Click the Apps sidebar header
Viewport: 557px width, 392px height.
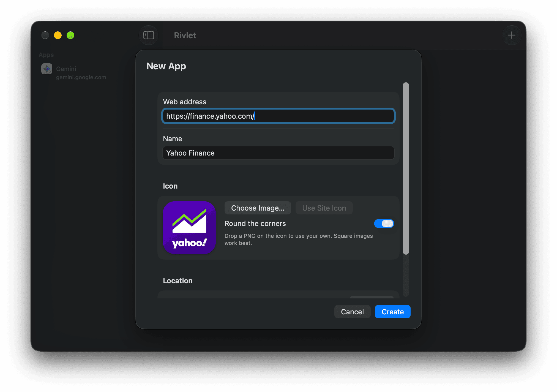46,55
